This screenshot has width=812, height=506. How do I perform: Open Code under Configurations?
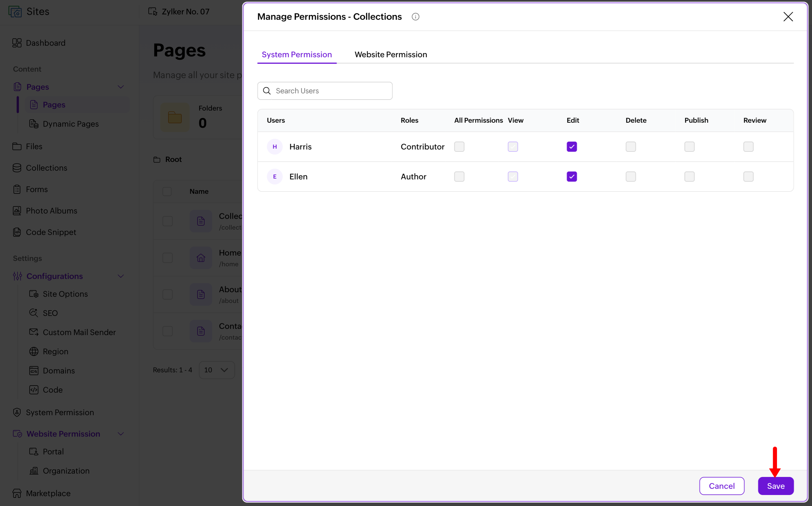point(46,390)
